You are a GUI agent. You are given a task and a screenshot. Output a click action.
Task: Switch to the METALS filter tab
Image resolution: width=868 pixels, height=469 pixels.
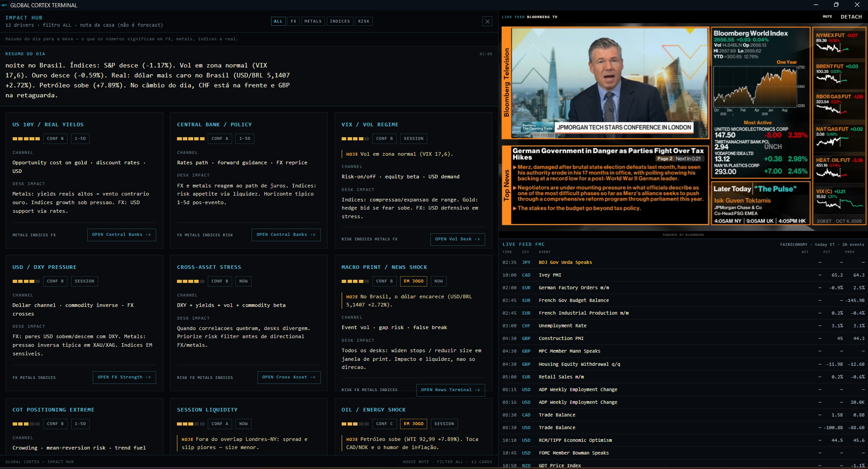313,21
